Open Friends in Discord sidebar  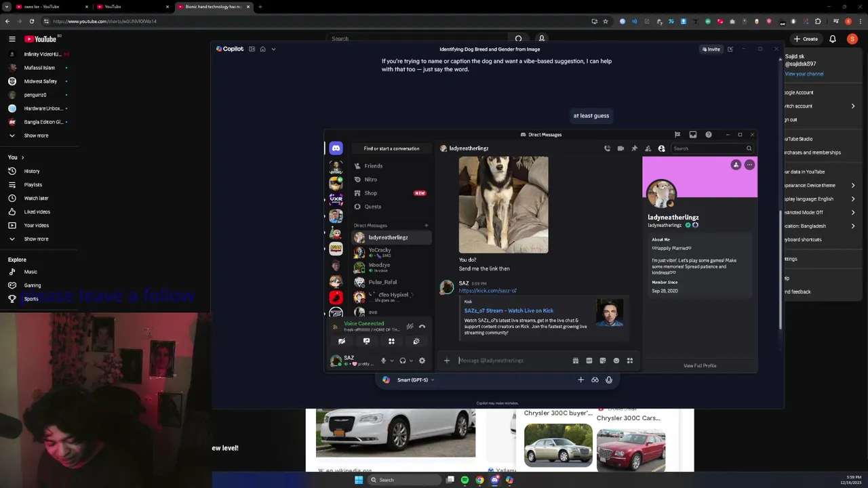391,165
